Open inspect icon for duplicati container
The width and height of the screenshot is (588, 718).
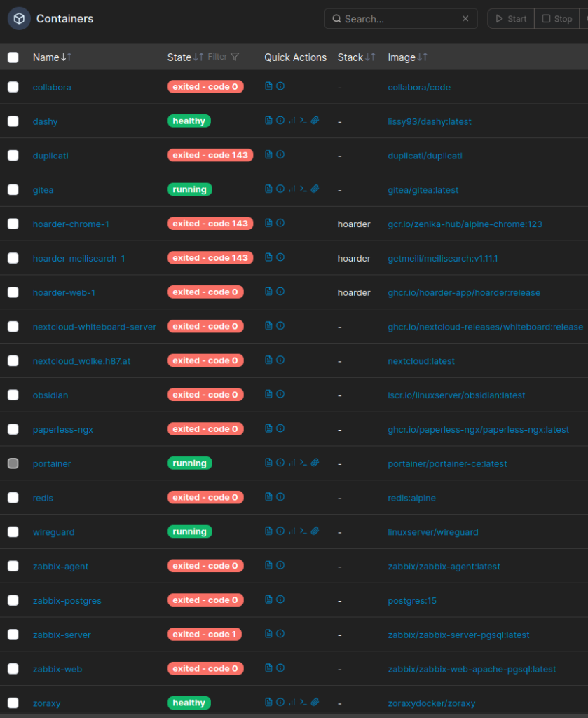click(x=280, y=155)
